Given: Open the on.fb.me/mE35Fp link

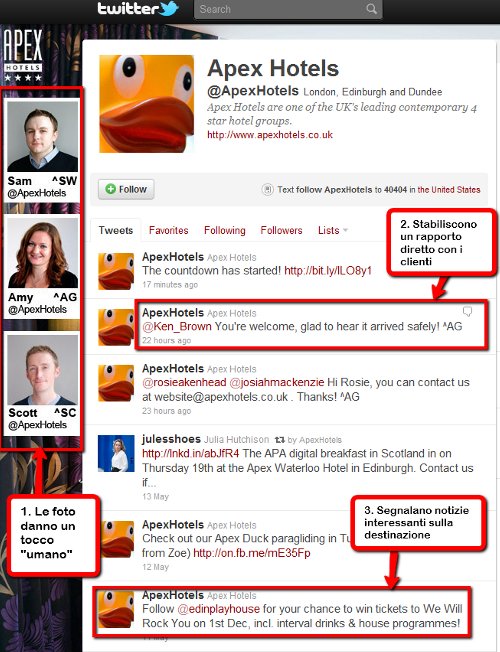Looking at the screenshot, I should pos(252,553).
